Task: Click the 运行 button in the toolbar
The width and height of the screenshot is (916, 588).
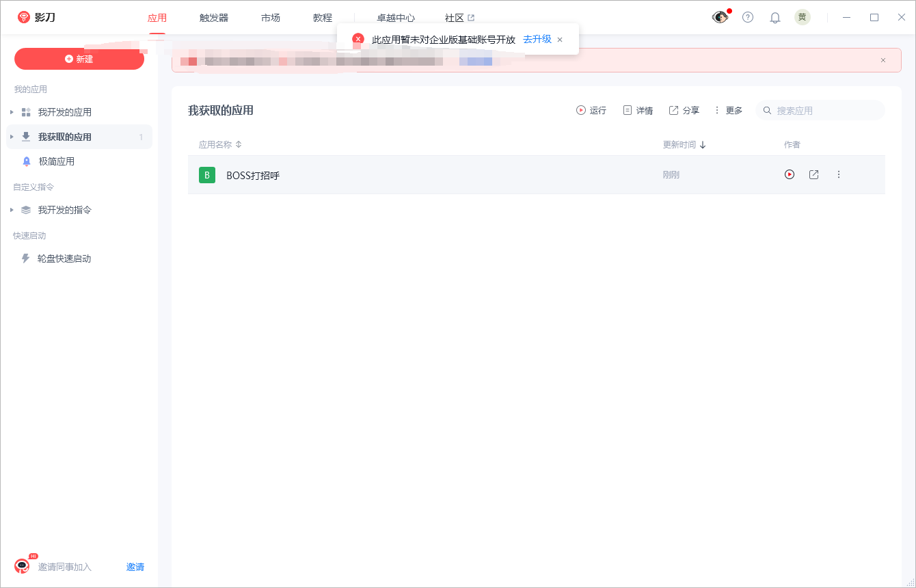Action: click(591, 110)
